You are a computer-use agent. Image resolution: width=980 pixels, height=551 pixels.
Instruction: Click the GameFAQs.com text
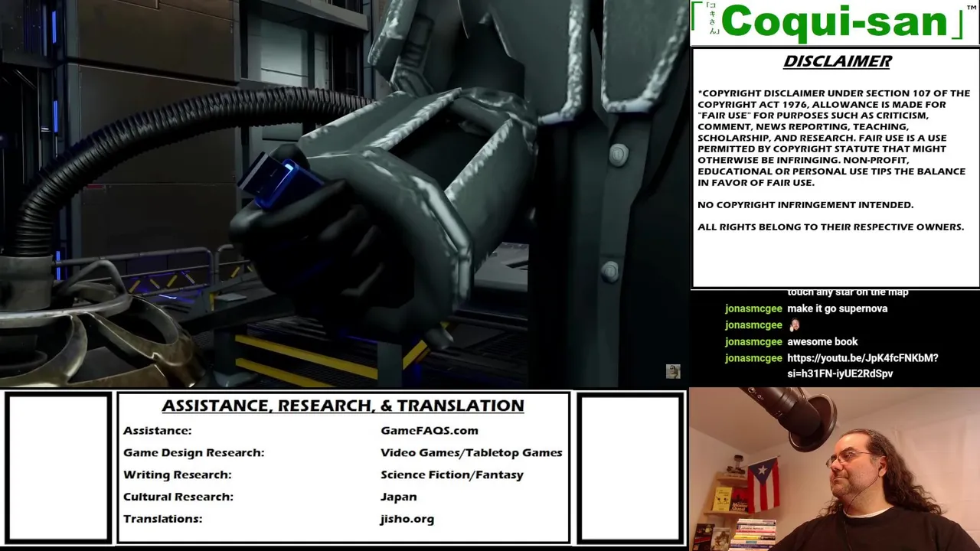tap(430, 431)
